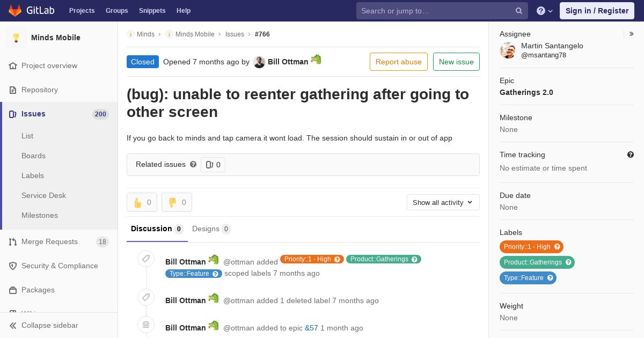Click the Minds Mobile lightbulb project avatar
Screen dimensions: 644x338
16,38
